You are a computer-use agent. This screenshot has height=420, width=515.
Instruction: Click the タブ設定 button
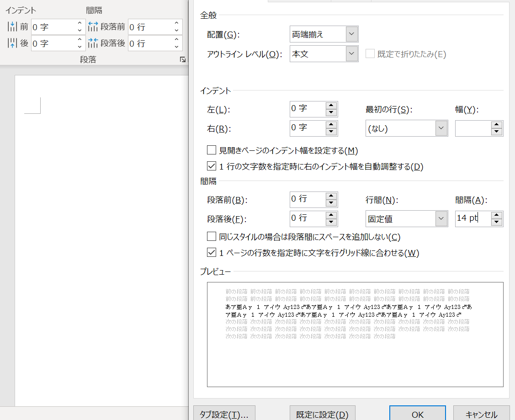[x=224, y=414]
